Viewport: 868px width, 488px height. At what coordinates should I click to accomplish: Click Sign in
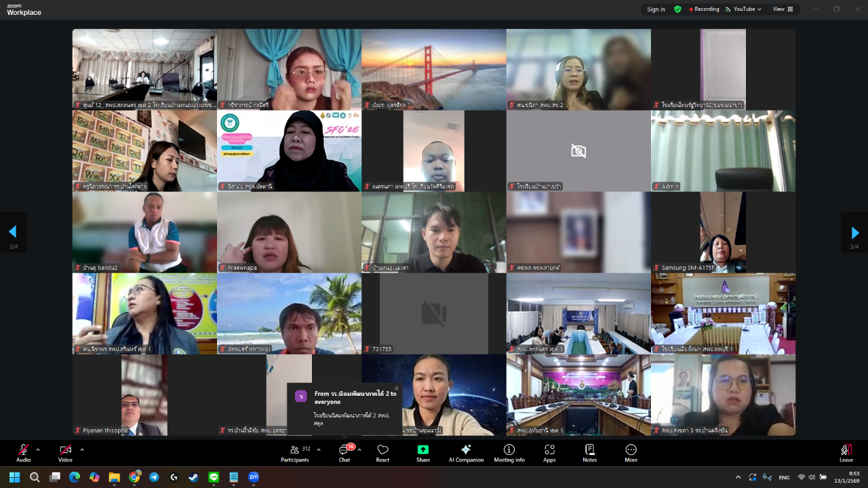[656, 9]
